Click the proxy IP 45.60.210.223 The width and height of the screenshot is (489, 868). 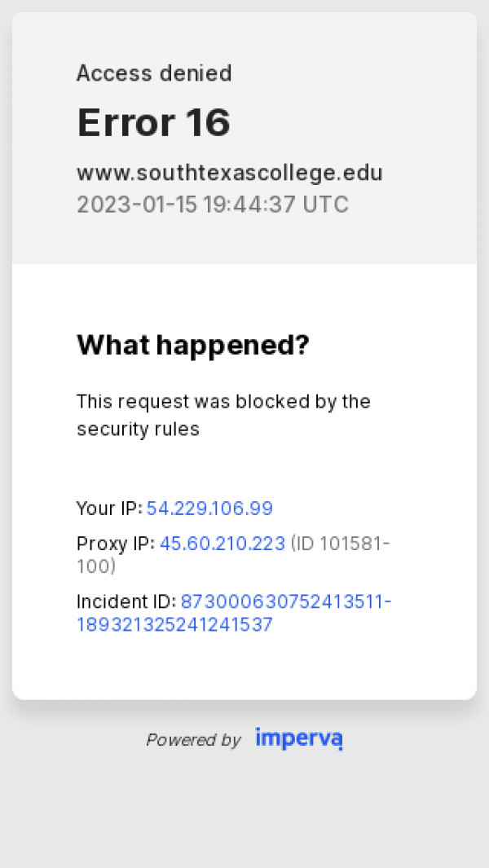tap(222, 543)
